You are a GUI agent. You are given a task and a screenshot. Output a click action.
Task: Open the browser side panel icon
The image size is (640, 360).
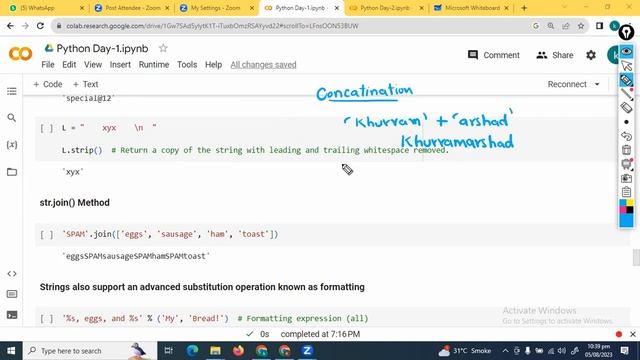[x=599, y=26]
